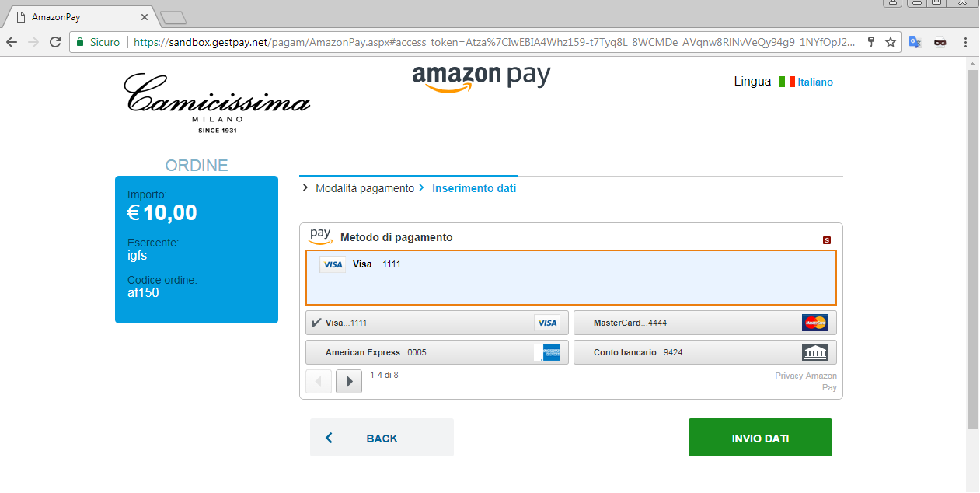Go back with browser back arrow
Screen dimensions: 980x493
(x=12, y=42)
